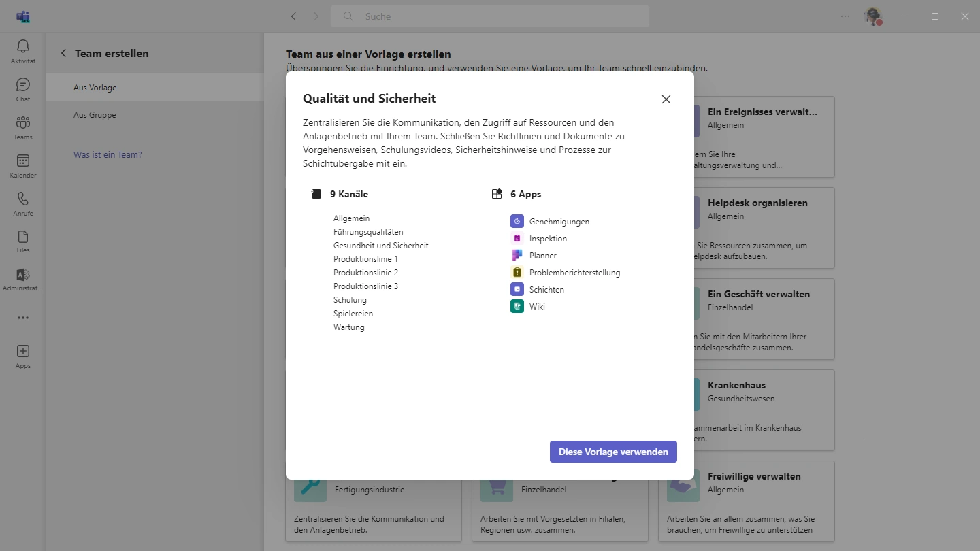Navigate back with the history arrow
The image size is (980, 551).
pyautogui.click(x=293, y=16)
